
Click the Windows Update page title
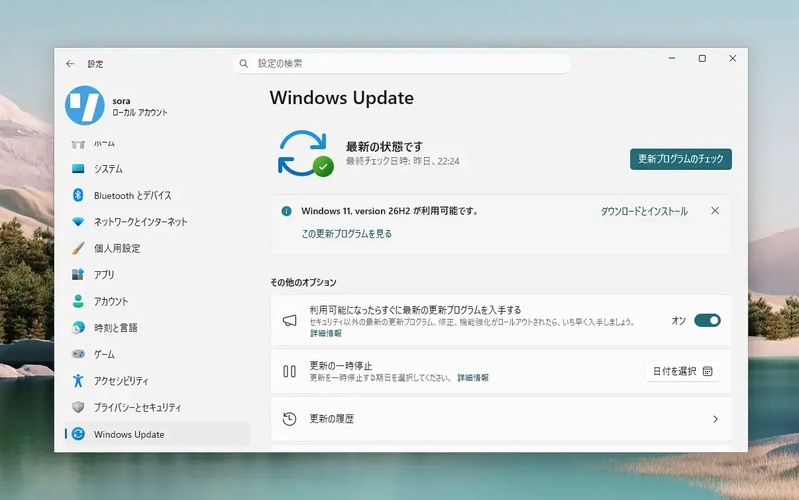(x=341, y=98)
